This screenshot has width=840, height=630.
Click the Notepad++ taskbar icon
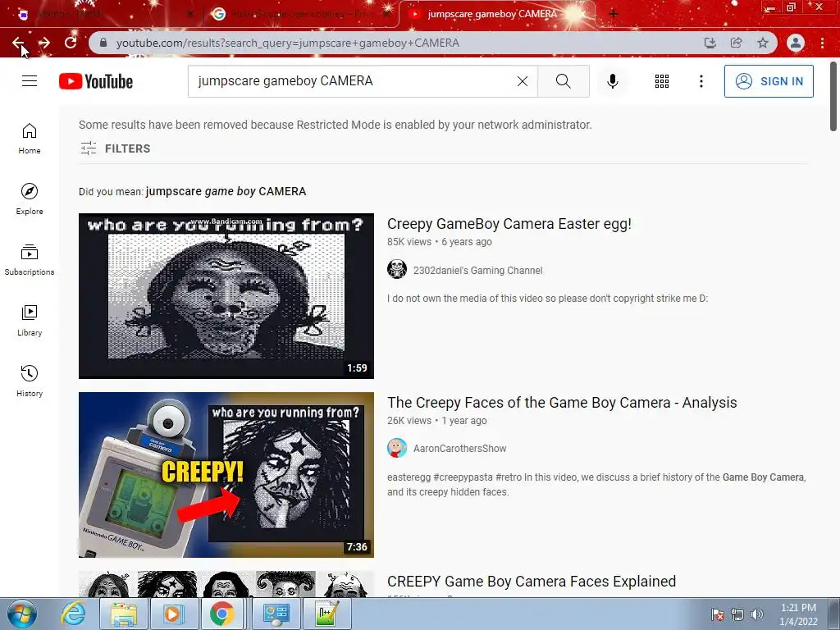pos(327,614)
